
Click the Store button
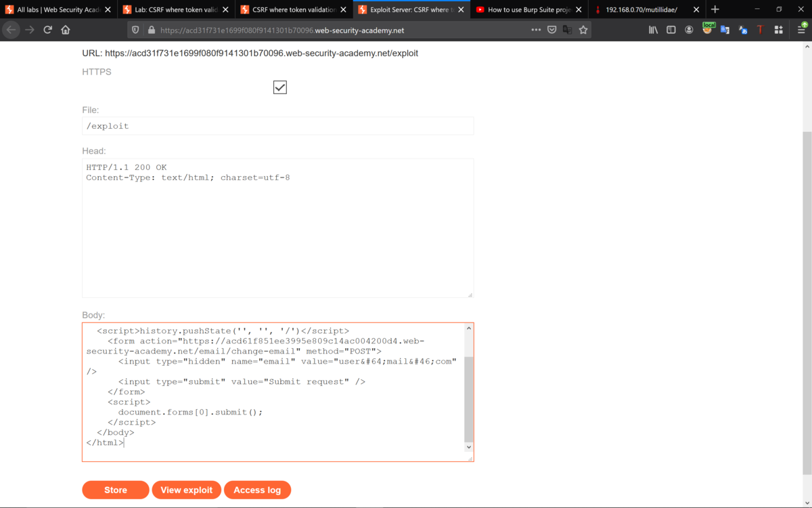pyautogui.click(x=116, y=490)
